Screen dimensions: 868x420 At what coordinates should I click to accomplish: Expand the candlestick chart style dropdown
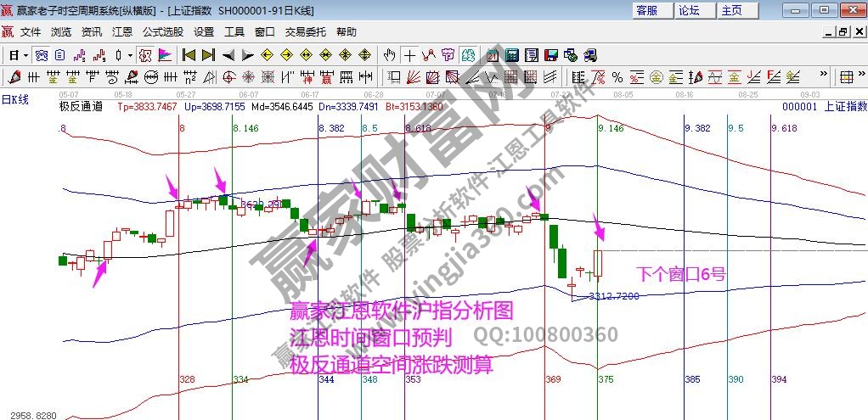tap(130, 55)
